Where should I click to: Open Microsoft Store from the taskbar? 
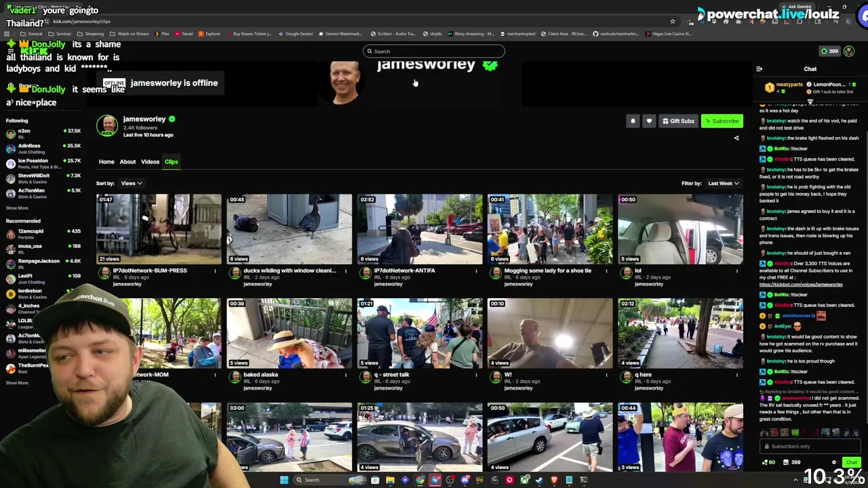tap(375, 480)
